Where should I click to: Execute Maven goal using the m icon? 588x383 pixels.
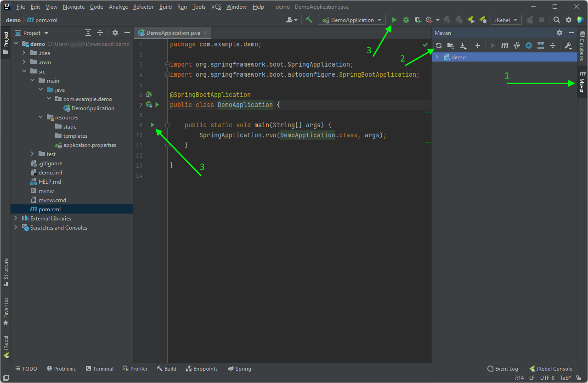[505, 45]
